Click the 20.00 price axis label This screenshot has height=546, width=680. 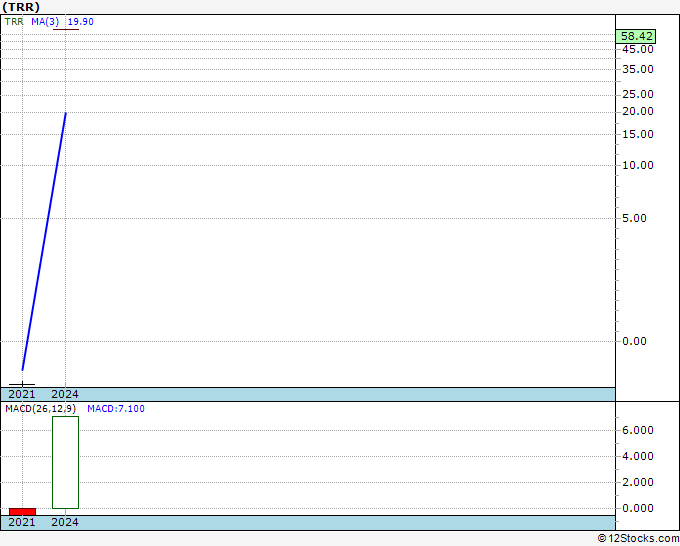(638, 111)
